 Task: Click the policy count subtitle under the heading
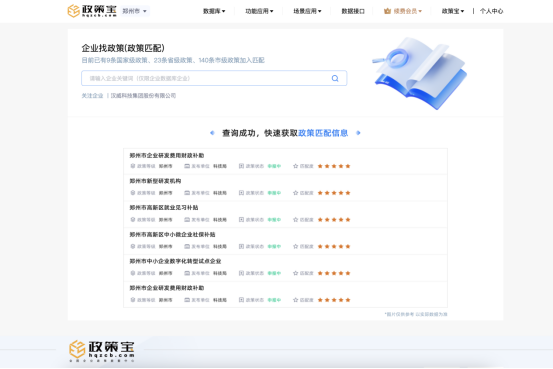coord(173,60)
